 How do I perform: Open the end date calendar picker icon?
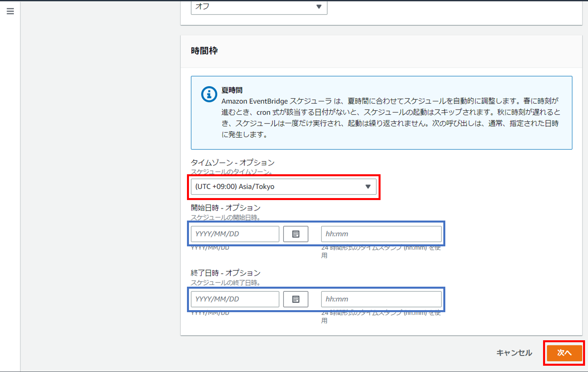tap(295, 299)
